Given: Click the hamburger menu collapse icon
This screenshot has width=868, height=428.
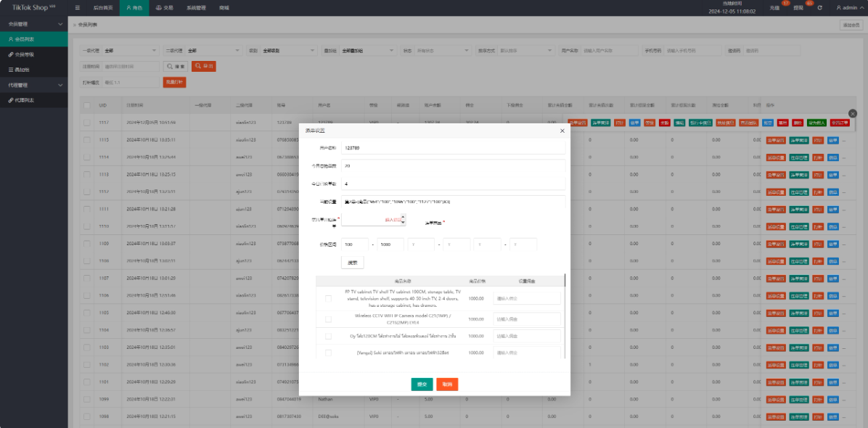Looking at the screenshot, I should [x=78, y=8].
